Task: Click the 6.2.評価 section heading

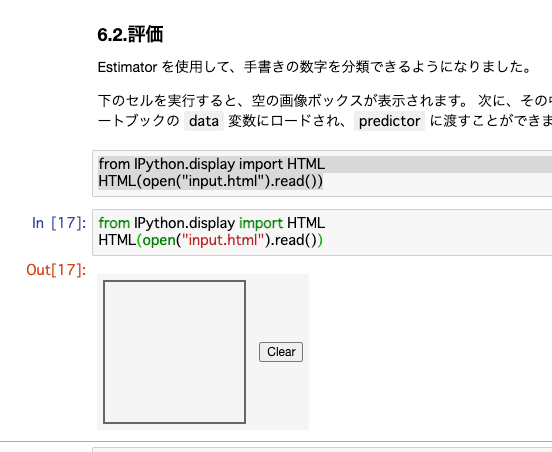Action: 130,34
